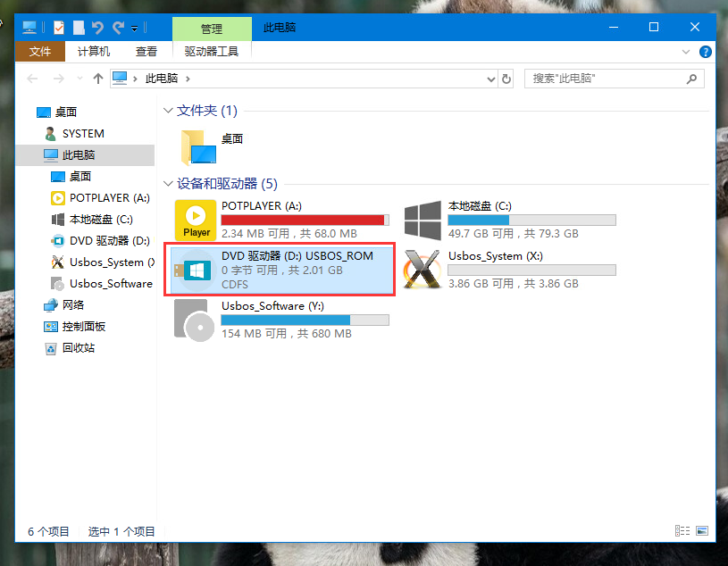Select the Usbos_System (X:) drive icon
This screenshot has height=566, width=728.
pos(422,270)
